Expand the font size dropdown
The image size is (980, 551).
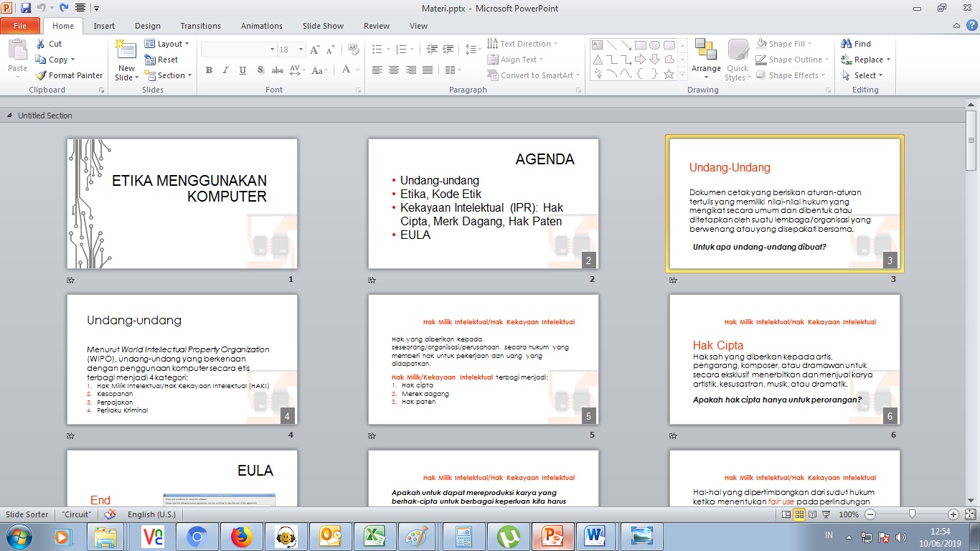coord(300,49)
